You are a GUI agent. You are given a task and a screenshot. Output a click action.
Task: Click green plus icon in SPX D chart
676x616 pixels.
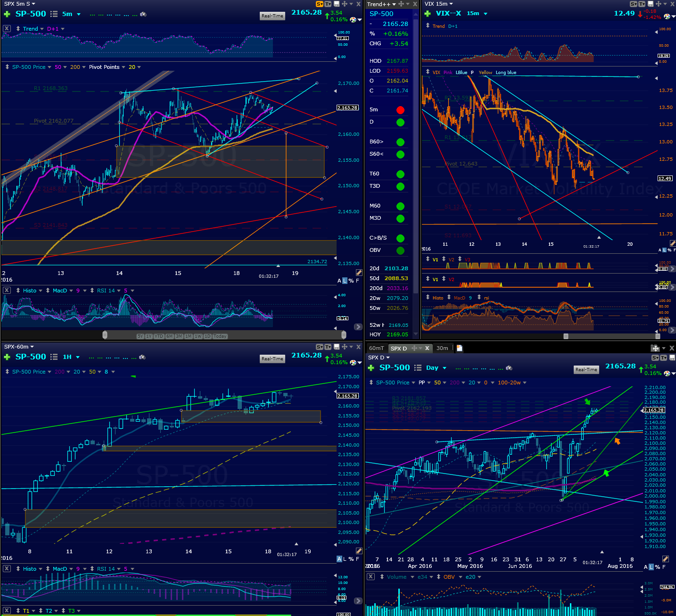click(x=371, y=368)
